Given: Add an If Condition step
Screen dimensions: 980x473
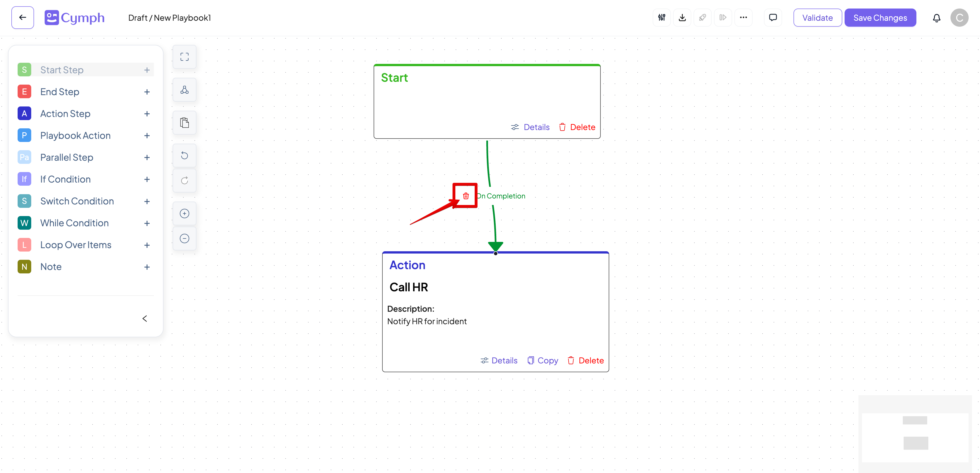Looking at the screenshot, I should pyautogui.click(x=147, y=179).
